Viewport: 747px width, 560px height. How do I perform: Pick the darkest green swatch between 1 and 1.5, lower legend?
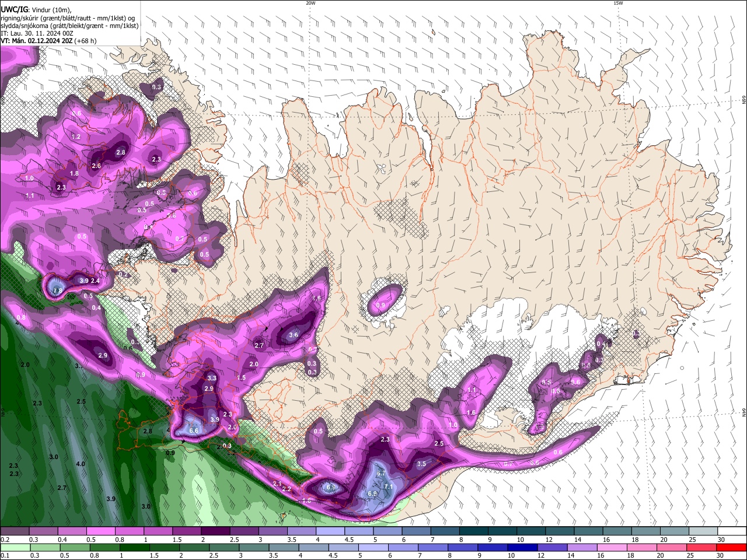tap(134, 547)
